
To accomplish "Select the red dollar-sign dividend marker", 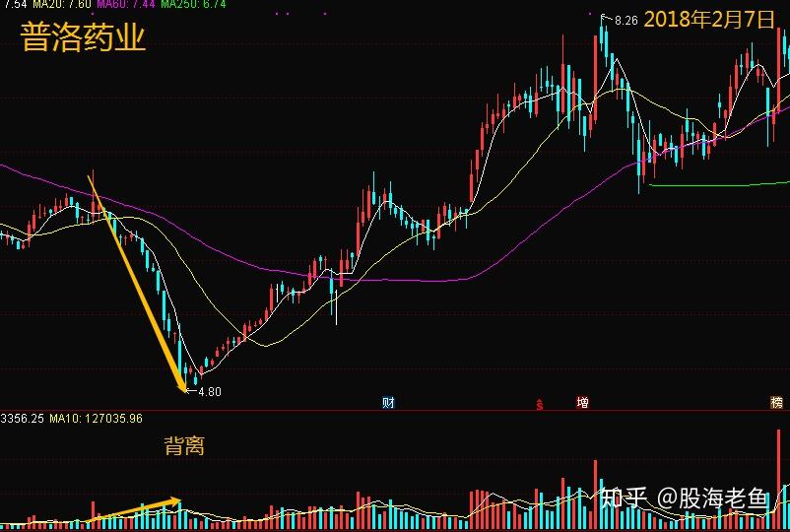I will [540, 404].
